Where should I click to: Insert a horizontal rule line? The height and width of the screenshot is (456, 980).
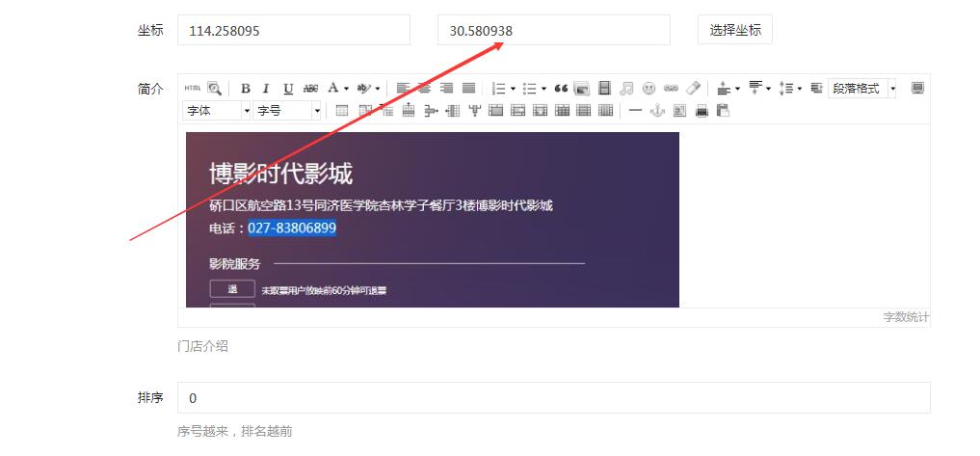[635, 110]
